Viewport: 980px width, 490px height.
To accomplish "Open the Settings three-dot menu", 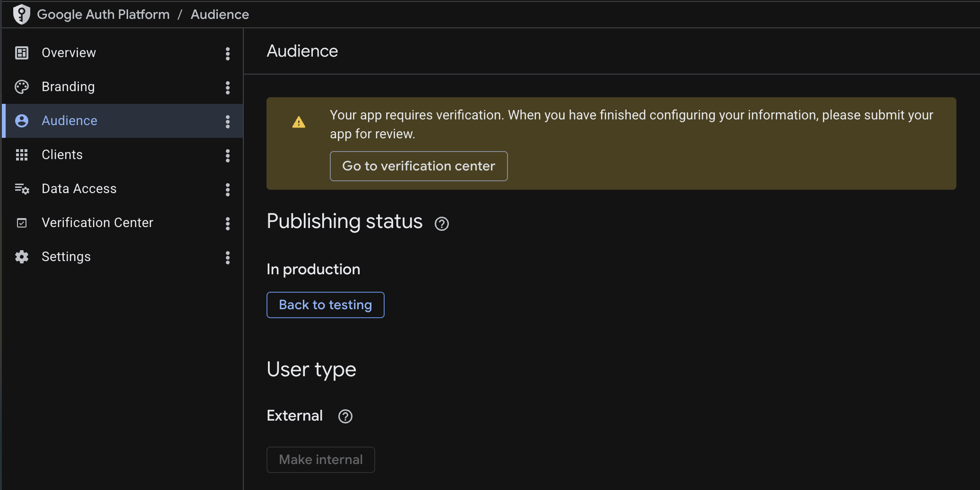I will (x=228, y=257).
